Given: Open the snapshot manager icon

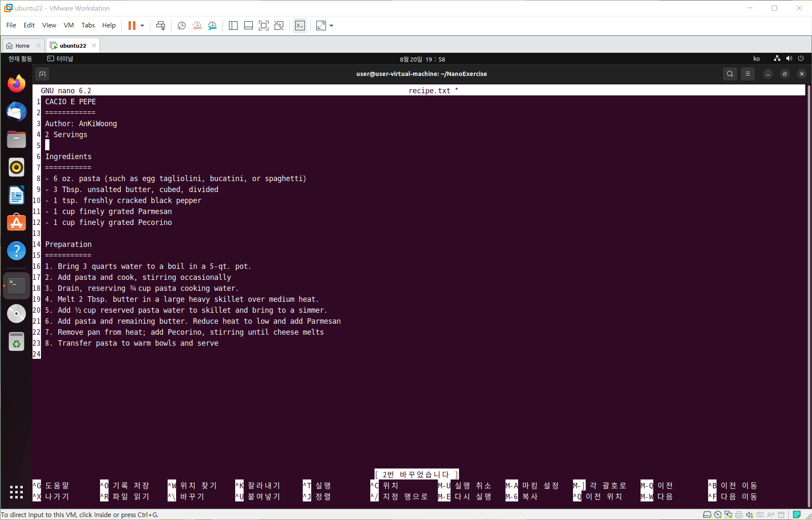Looking at the screenshot, I should [212, 26].
